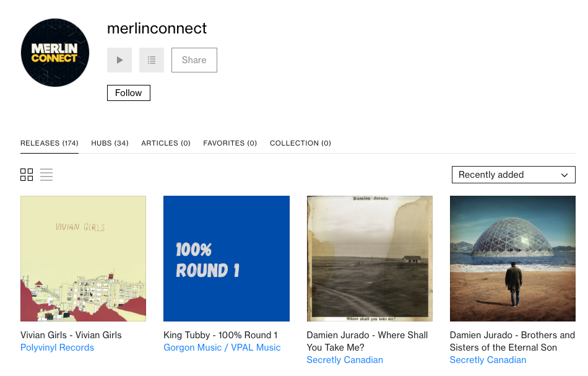Click the Share button

pyautogui.click(x=194, y=60)
